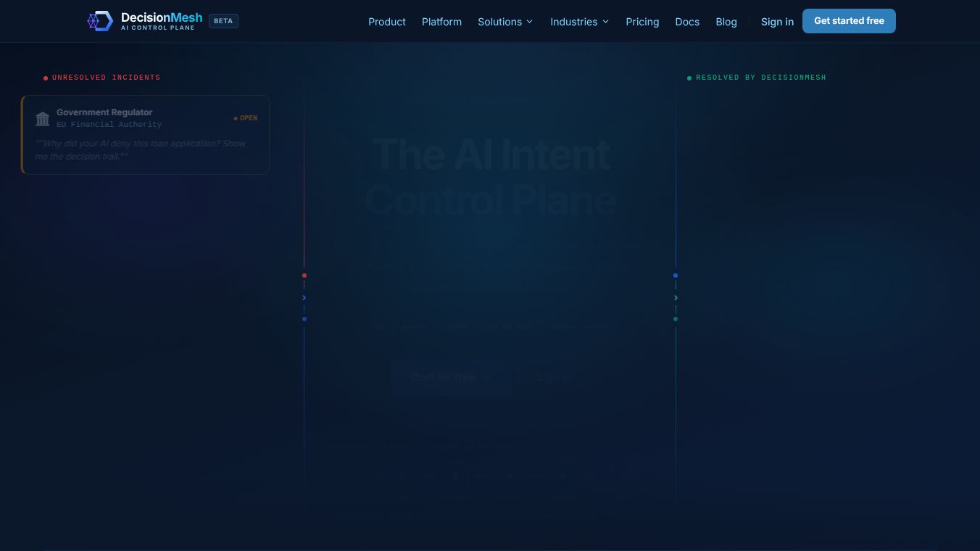The width and height of the screenshot is (980, 551).
Task: Click the faded hero Sign in button
Action: pyautogui.click(x=553, y=377)
